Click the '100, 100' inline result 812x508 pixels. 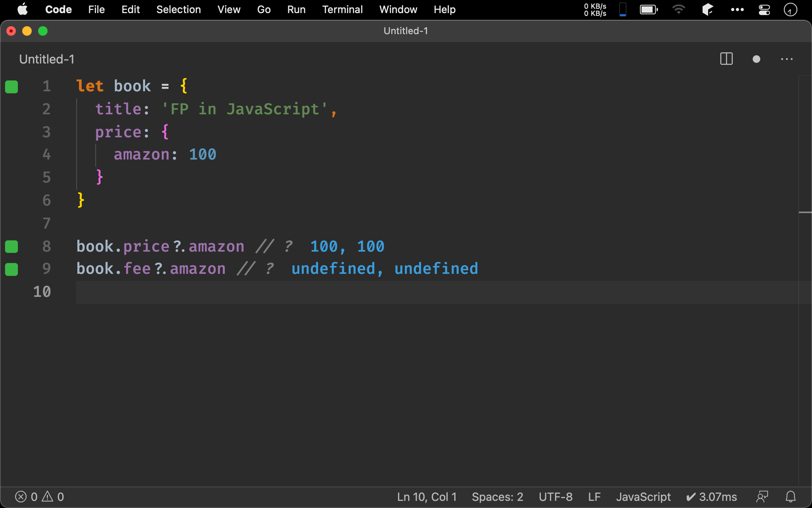point(347,246)
